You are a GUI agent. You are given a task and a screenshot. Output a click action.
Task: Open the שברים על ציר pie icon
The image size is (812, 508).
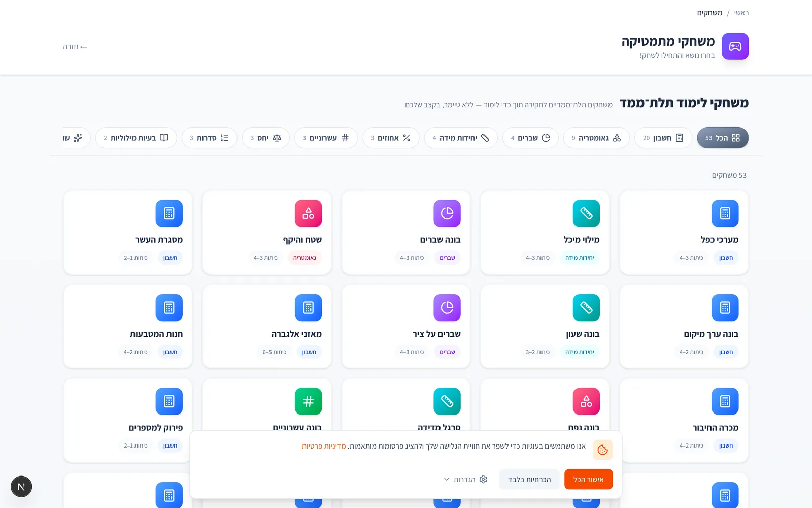447,307
